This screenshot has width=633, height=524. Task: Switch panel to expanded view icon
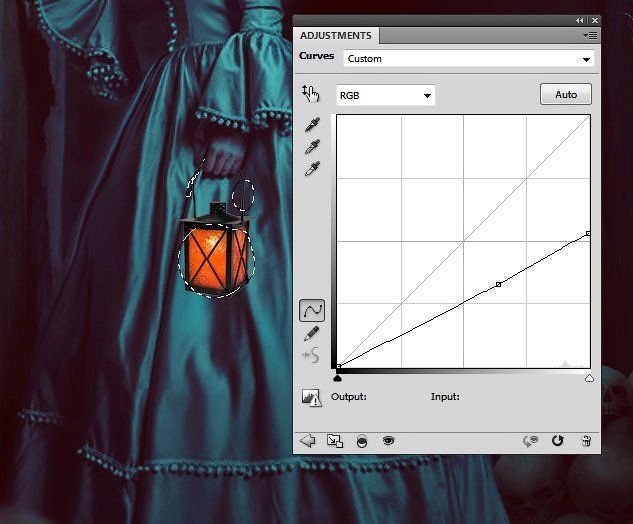click(x=334, y=441)
